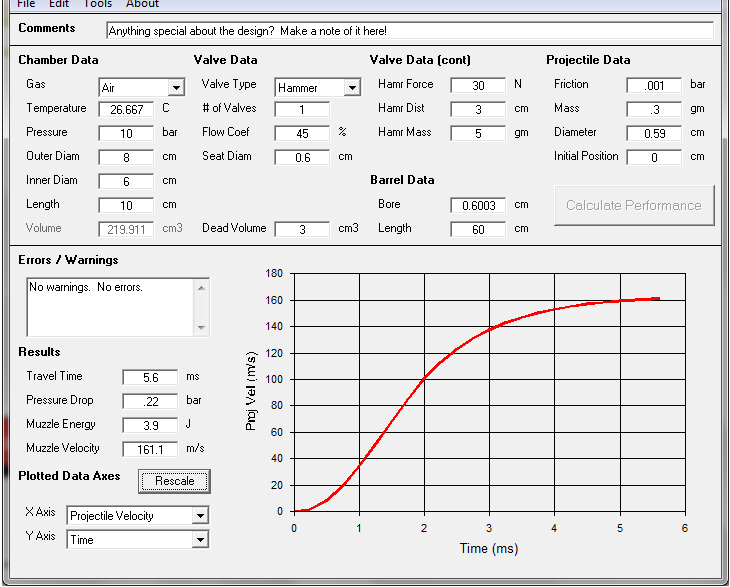The width and height of the screenshot is (730, 587).
Task: Click the Hamr Force input box
Action: click(478, 86)
